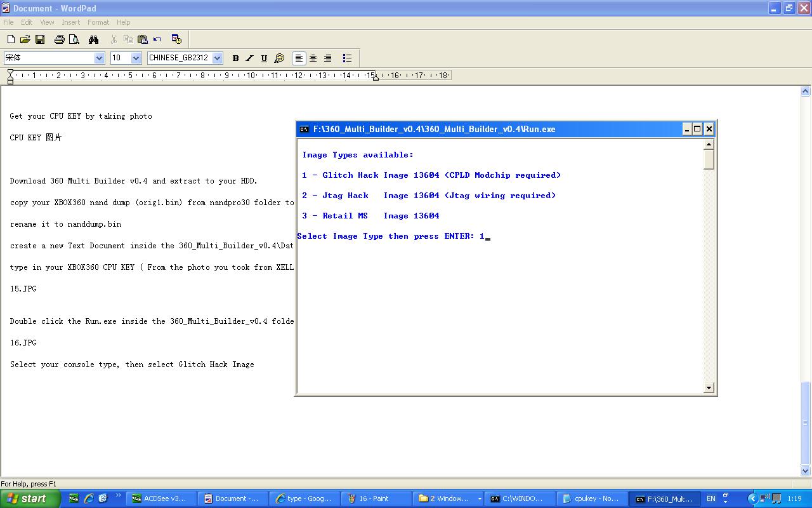Click the NVIDIA quick launch icon
812x508 pixels.
coord(74,498)
